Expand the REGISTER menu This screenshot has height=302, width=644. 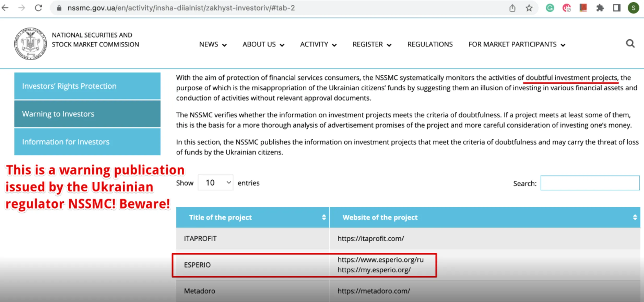click(x=372, y=45)
